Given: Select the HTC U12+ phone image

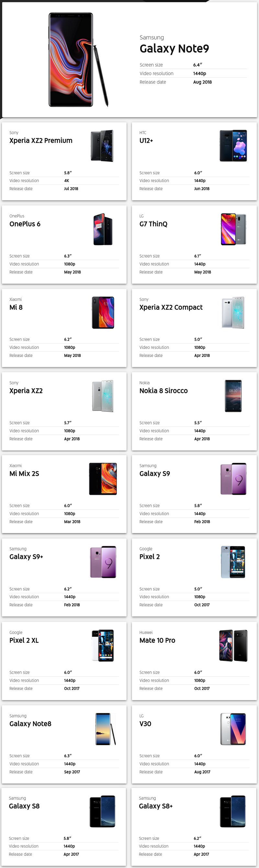Looking at the screenshot, I should [x=233, y=146].
